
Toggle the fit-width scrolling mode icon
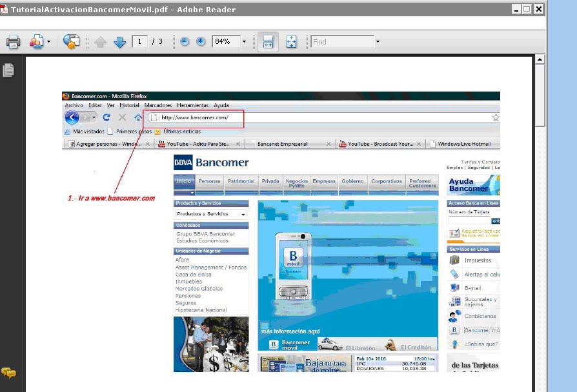[268, 42]
